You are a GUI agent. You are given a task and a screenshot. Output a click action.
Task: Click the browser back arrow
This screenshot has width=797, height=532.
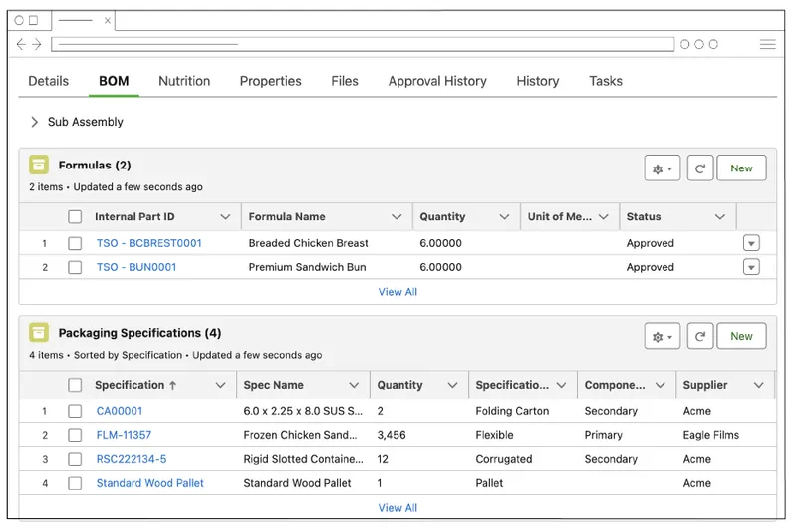point(22,44)
